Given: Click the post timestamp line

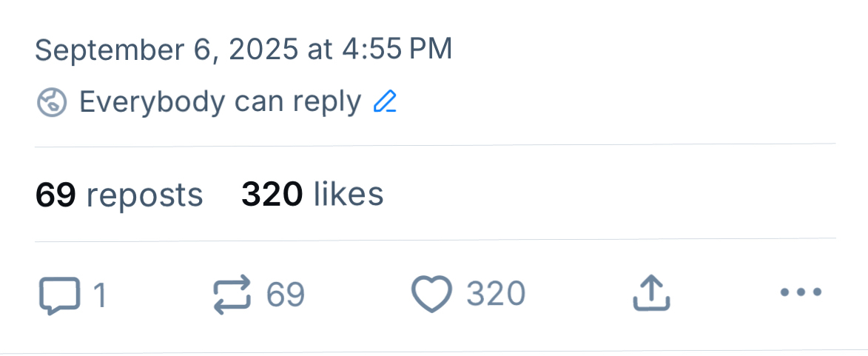Looking at the screenshot, I should pyautogui.click(x=243, y=50).
